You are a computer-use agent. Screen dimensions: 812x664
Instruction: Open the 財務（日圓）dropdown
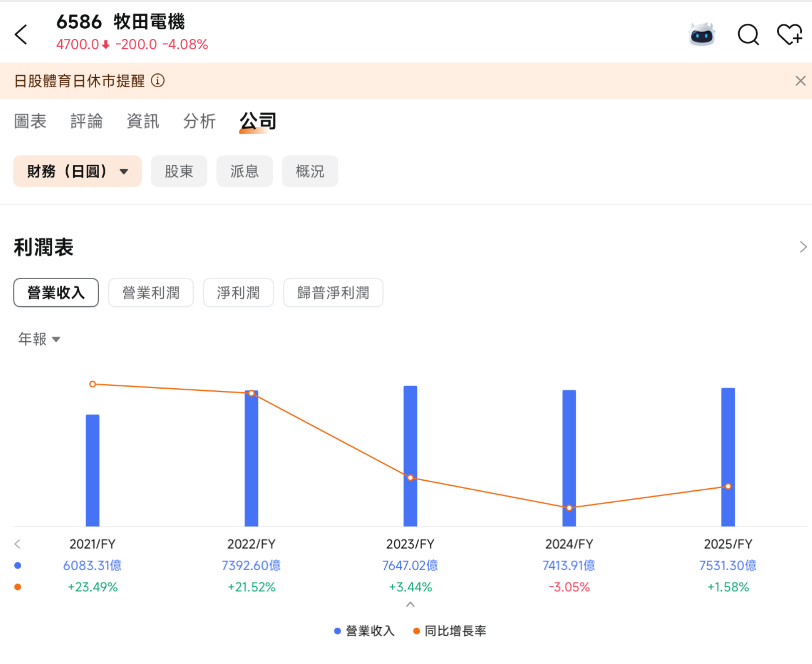pyautogui.click(x=77, y=171)
